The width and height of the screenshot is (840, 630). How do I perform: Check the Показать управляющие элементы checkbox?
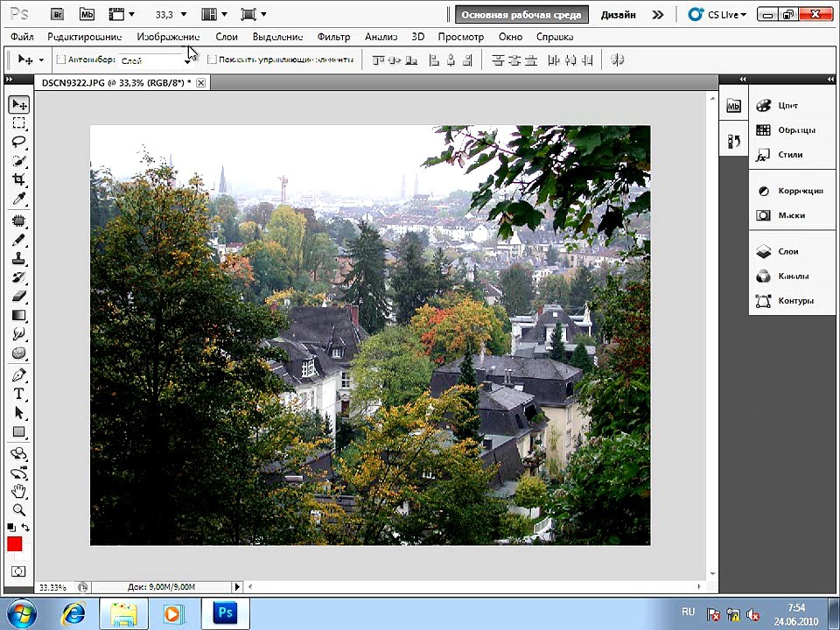click(212, 59)
